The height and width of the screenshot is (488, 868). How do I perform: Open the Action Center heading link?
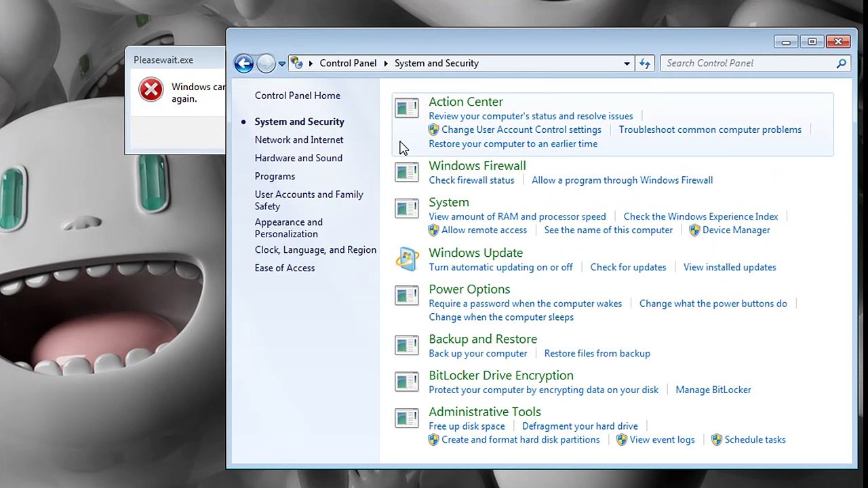(x=466, y=102)
